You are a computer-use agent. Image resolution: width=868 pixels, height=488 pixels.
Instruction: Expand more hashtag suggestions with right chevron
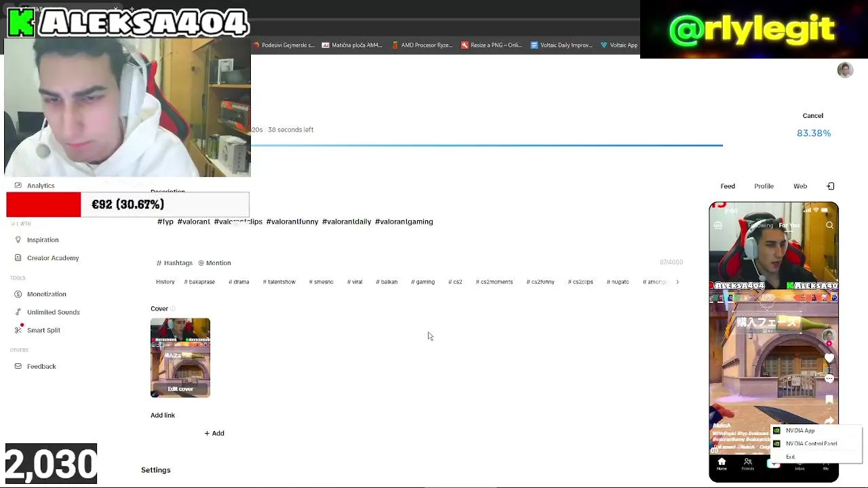(x=677, y=282)
